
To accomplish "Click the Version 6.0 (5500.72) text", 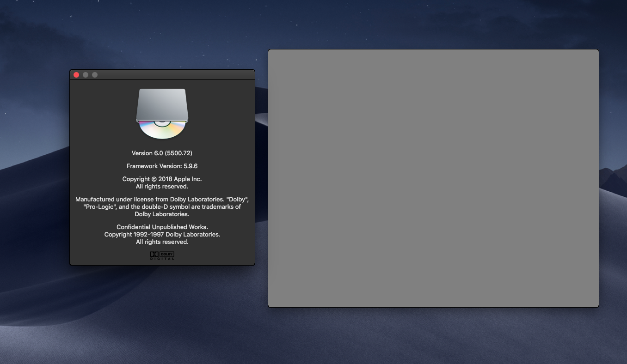I will point(162,153).
